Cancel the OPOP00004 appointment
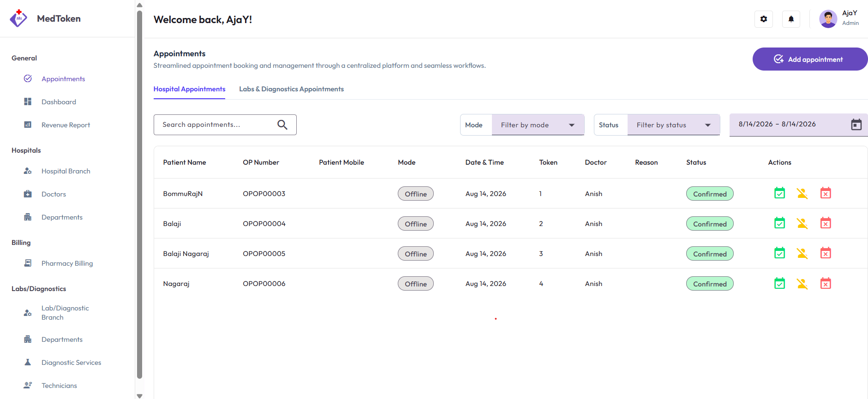The height and width of the screenshot is (399, 868). pyautogui.click(x=826, y=223)
